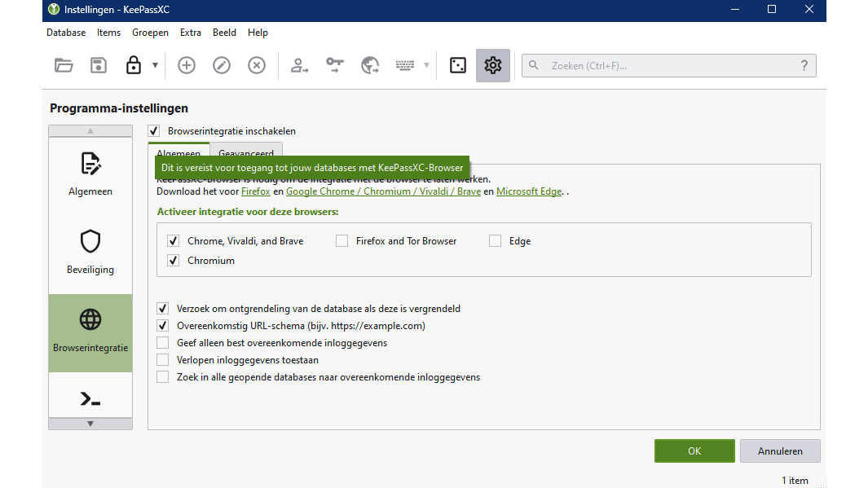Click the Annuleren button
Viewport: 868px width, 488px height.
click(x=780, y=451)
